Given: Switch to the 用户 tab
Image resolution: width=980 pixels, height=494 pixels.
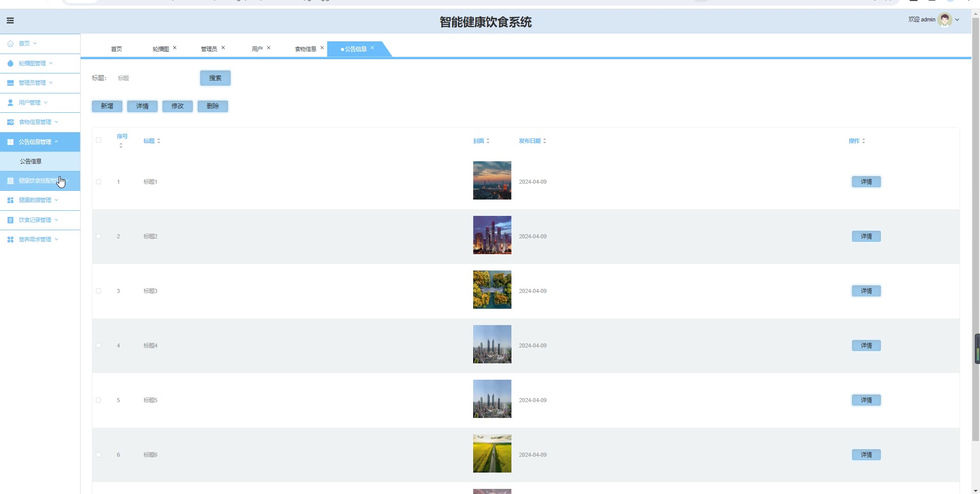Looking at the screenshot, I should click(x=257, y=49).
